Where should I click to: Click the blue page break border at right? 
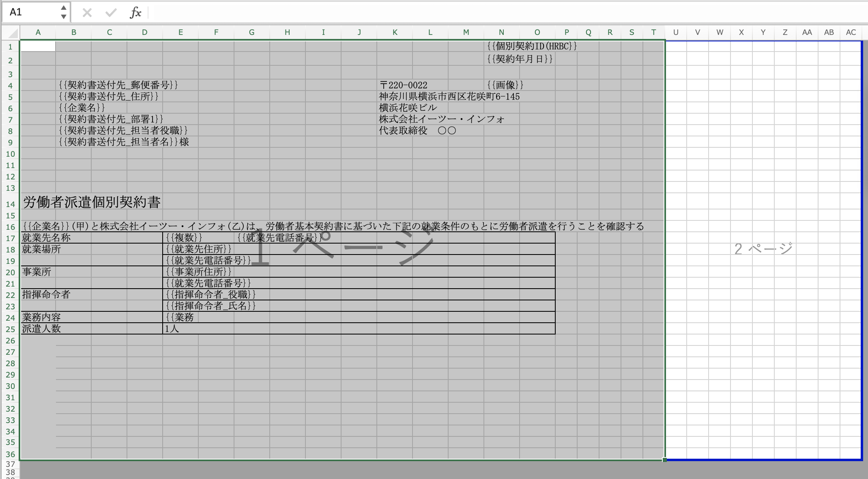point(862,244)
